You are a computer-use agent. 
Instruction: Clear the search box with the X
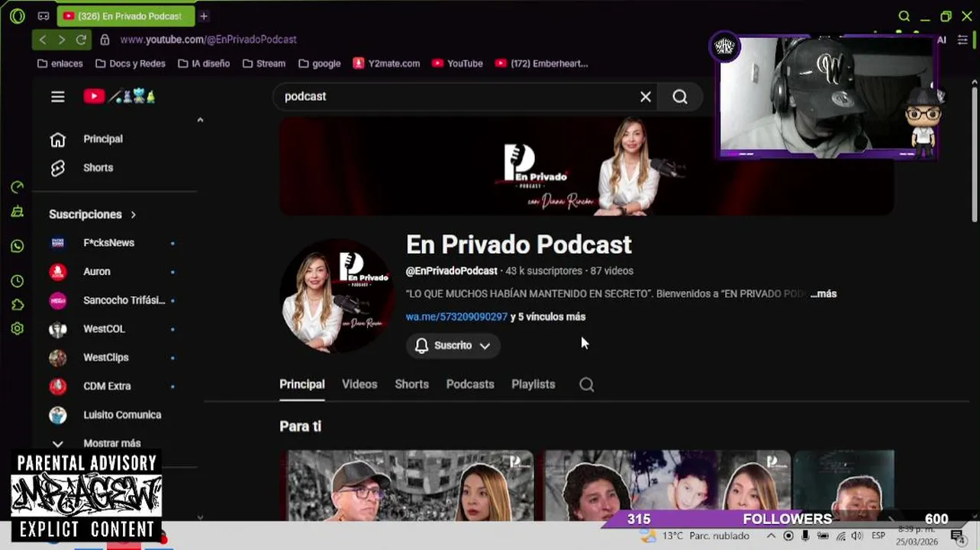pos(646,96)
